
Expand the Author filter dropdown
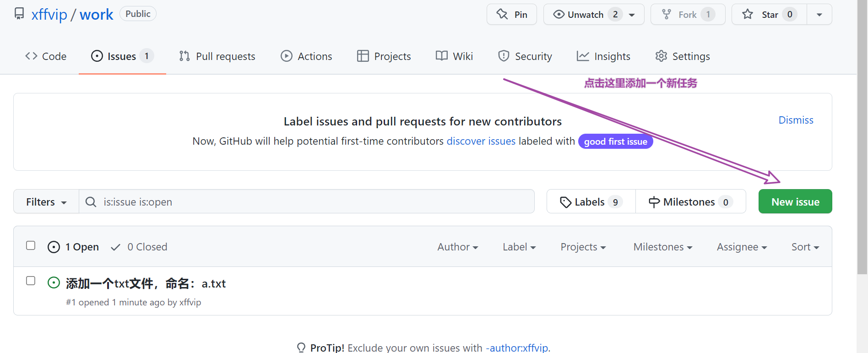point(458,247)
